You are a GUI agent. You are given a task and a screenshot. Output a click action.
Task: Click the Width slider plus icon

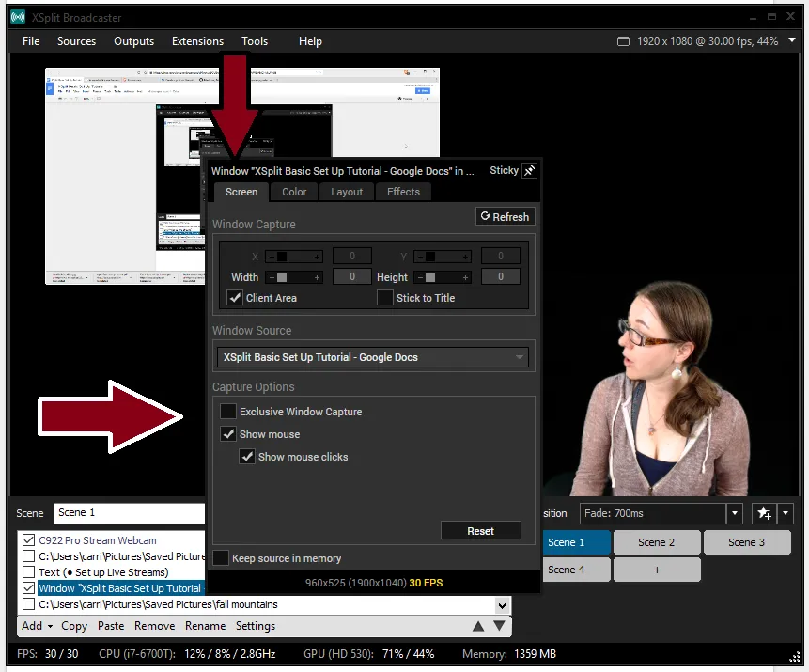coord(318,277)
